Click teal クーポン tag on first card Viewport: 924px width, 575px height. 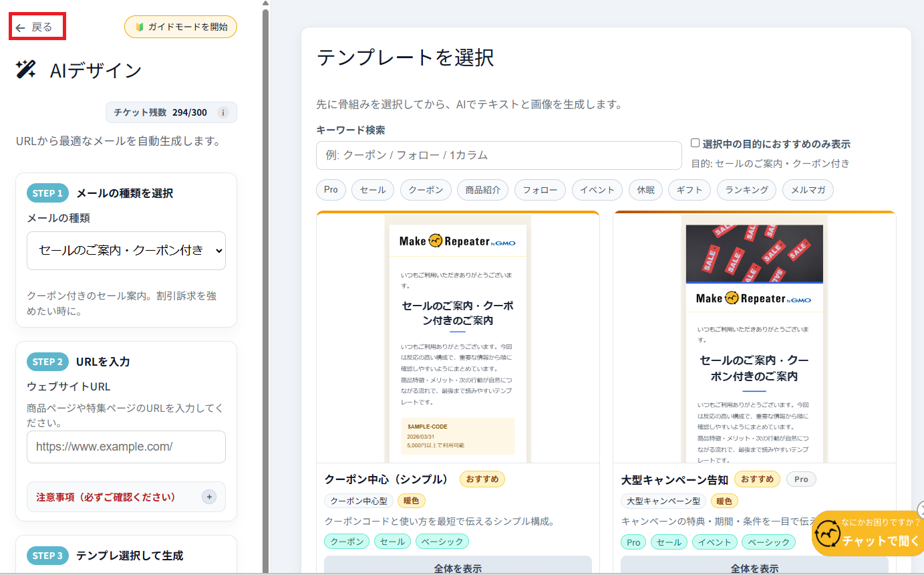[347, 542]
